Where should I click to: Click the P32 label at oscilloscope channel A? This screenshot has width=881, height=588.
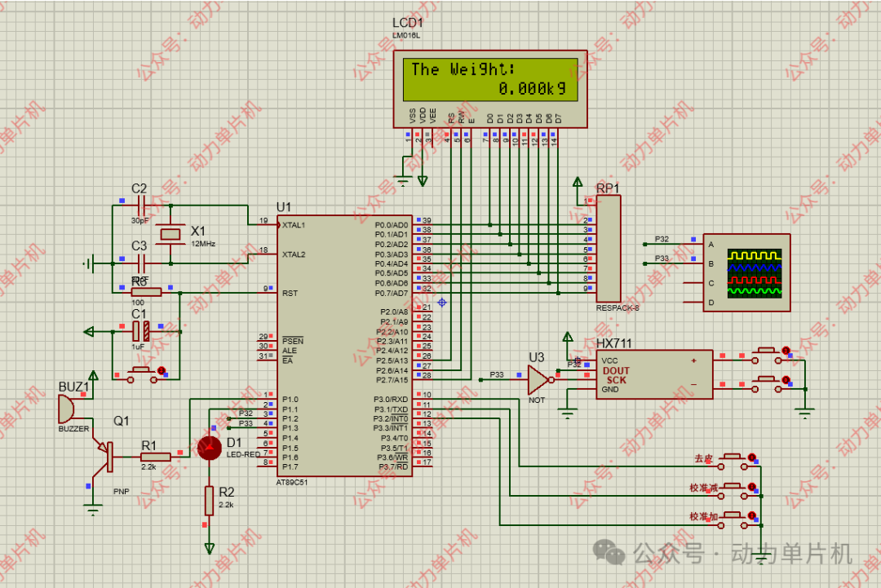[662, 239]
